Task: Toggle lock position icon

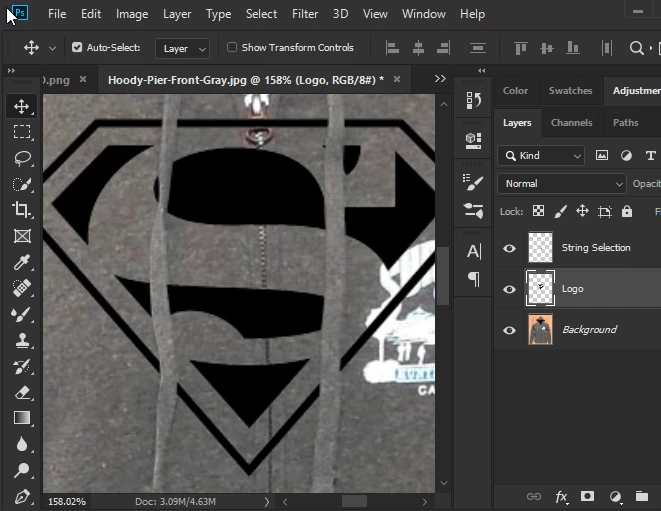Action: pos(582,211)
